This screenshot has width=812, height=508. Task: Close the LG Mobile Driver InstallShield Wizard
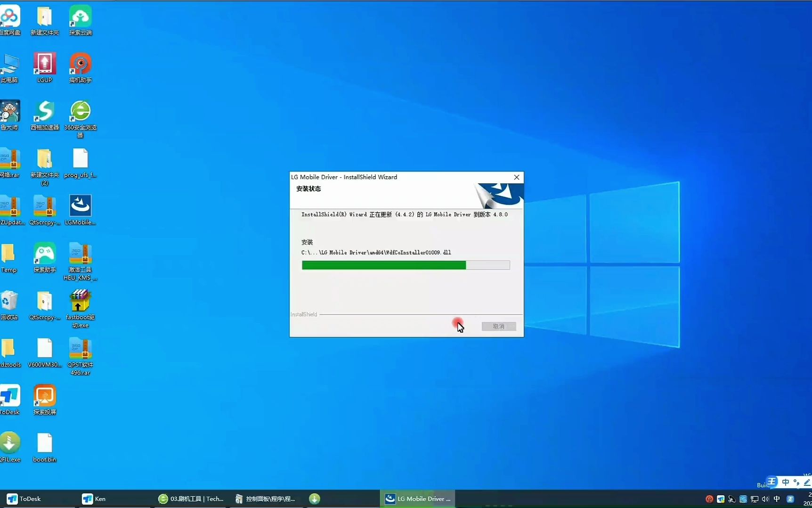pyautogui.click(x=517, y=177)
